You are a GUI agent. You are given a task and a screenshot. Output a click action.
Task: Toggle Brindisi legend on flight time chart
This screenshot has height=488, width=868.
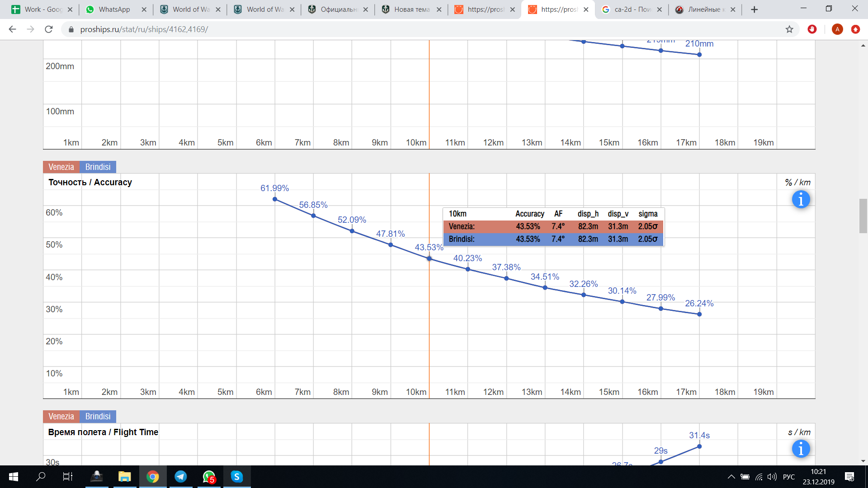pyautogui.click(x=98, y=416)
